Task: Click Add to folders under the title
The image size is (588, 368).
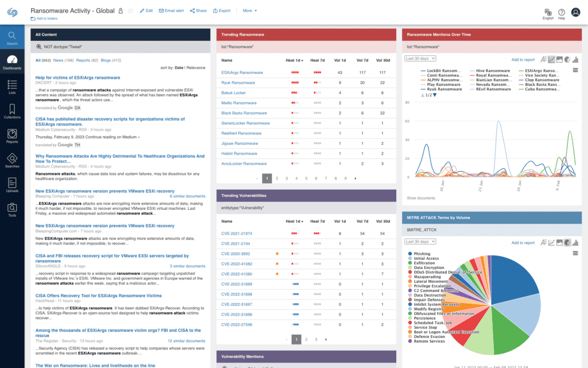Action: (44, 18)
